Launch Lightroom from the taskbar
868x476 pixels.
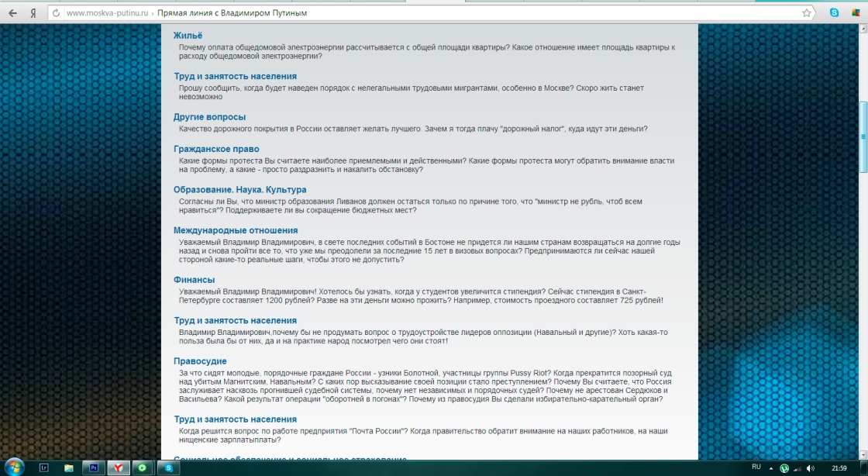44,467
